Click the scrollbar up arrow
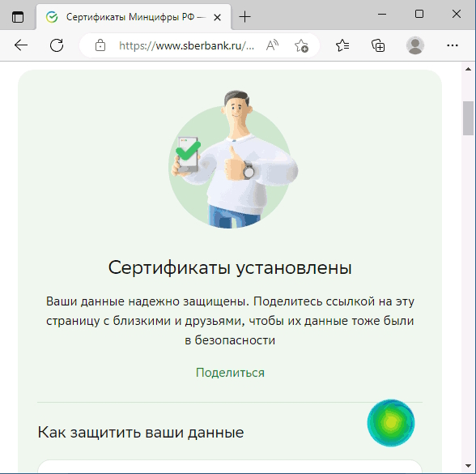476x474 pixels. click(468, 69)
